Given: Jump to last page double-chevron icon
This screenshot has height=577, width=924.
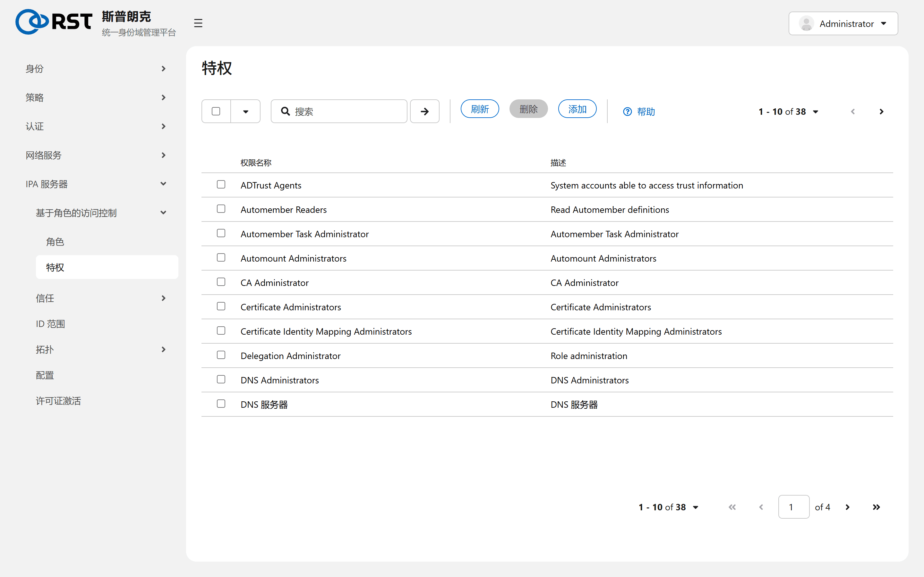Looking at the screenshot, I should (x=876, y=507).
